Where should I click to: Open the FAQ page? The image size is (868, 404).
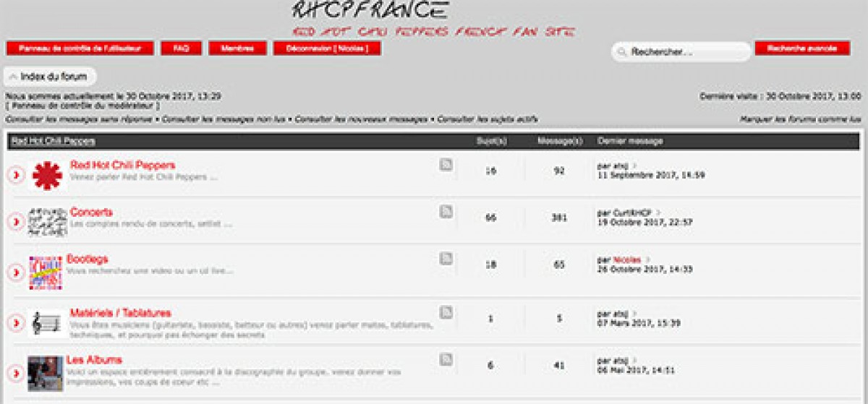point(181,48)
